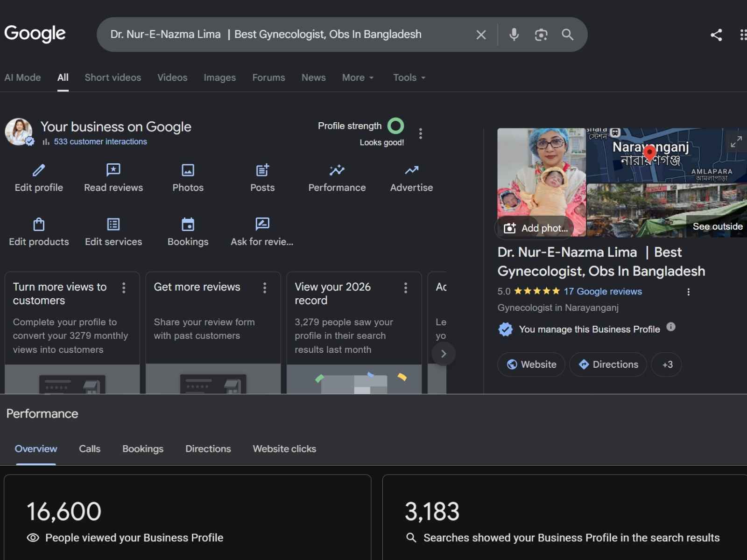This screenshot has width=747, height=560.
Task: Switch to AI Mode tab
Action: point(22,77)
